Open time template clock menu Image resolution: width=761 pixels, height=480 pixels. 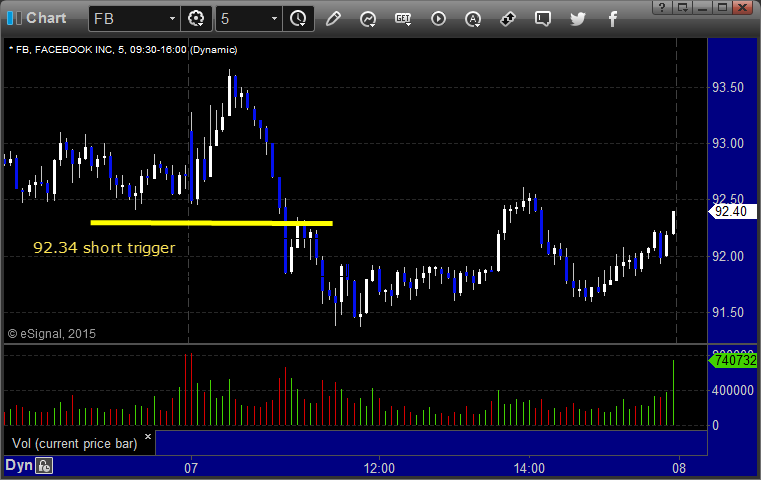298,19
